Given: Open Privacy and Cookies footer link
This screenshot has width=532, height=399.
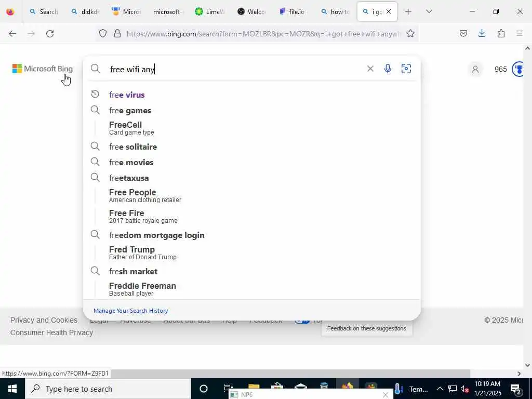Looking at the screenshot, I should click(x=44, y=320).
